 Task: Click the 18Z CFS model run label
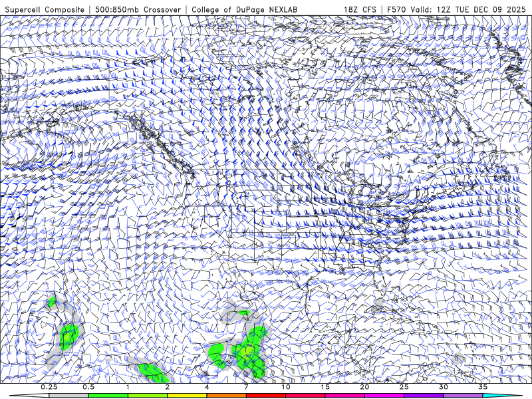click(360, 9)
